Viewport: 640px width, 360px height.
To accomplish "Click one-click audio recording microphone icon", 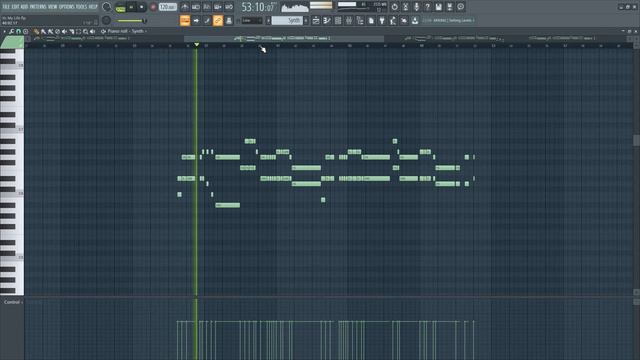I will (416, 7).
